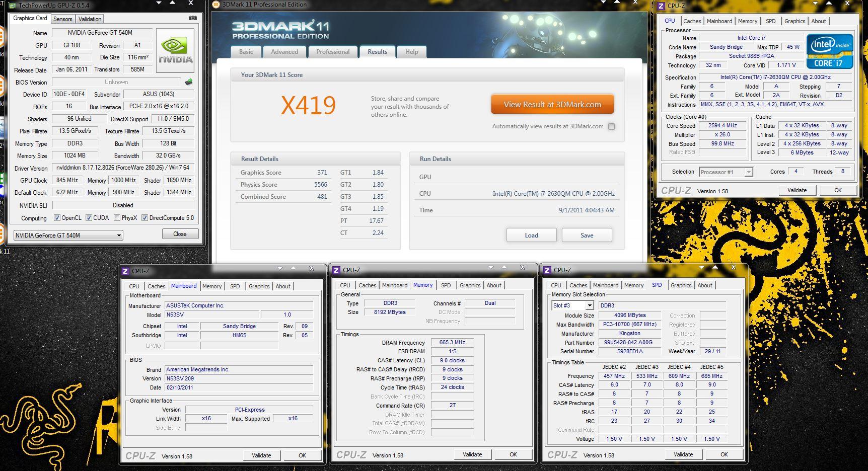Screen dimensions: 868x471
Task: Open SPD tab in the CPU-Z mainboard window
Action: tap(235, 286)
